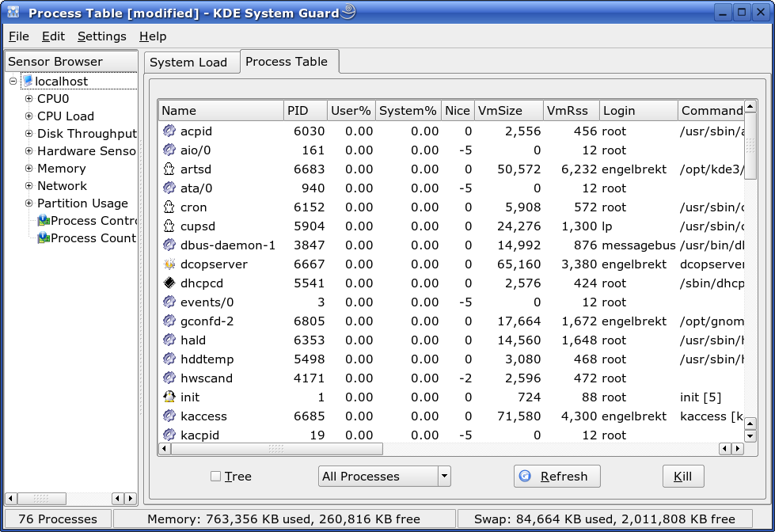Expand the Network sensor node
This screenshot has width=775, height=532.
[28, 185]
